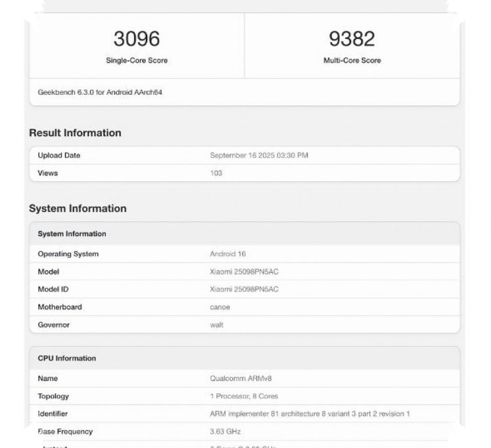491x448 pixels.
Task: Click the large System Information heading
Action: 78,209
